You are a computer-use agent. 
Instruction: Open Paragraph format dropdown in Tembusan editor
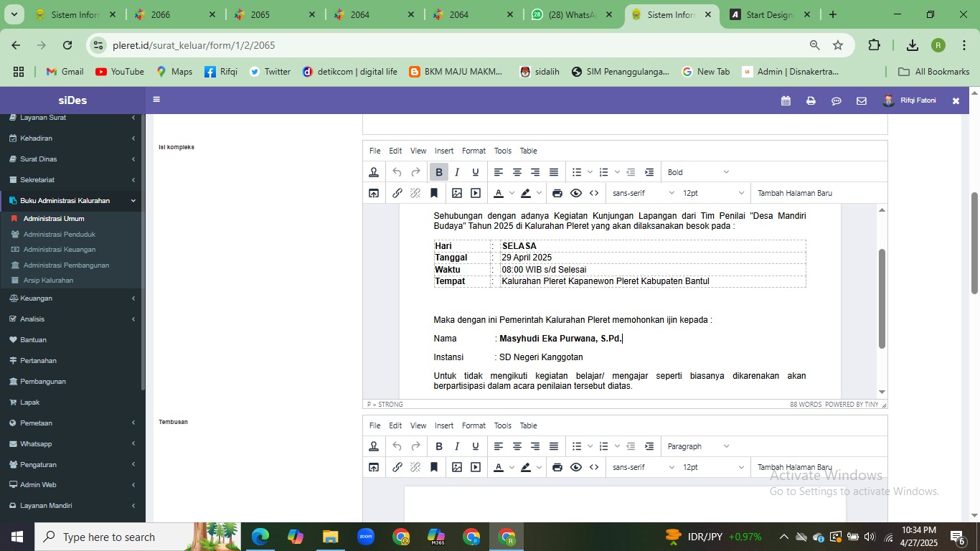coord(698,446)
